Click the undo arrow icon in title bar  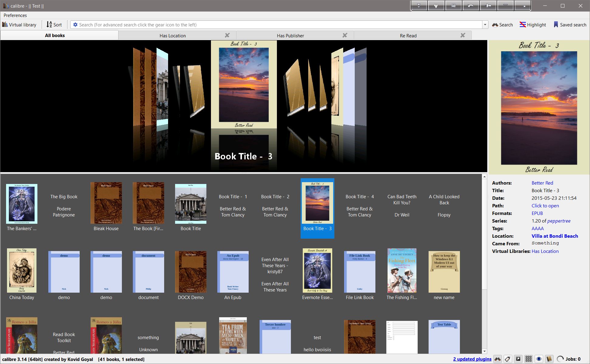pos(471,6)
